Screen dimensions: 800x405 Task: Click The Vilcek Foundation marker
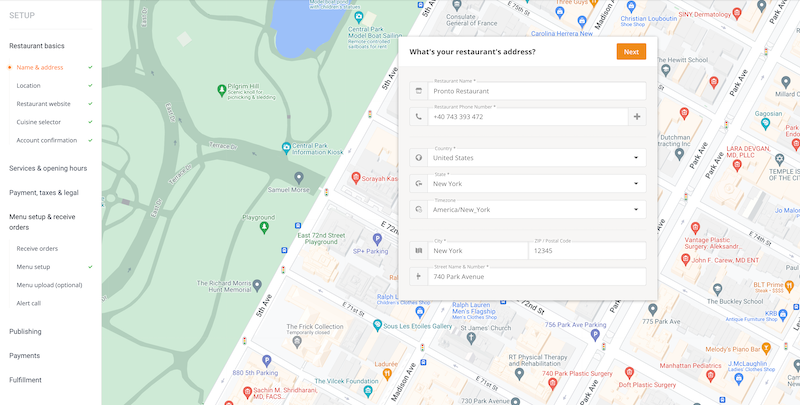point(368,391)
